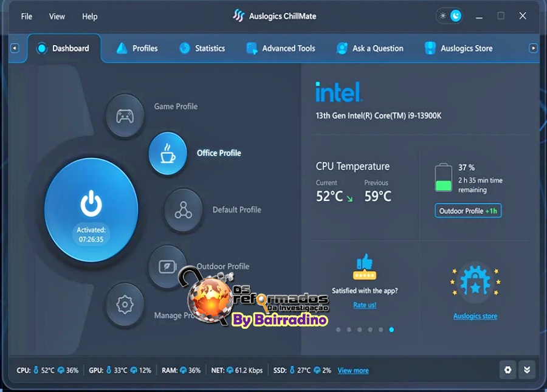Toggle the big power activation button
Screen dimensions: 547x392
(91, 209)
